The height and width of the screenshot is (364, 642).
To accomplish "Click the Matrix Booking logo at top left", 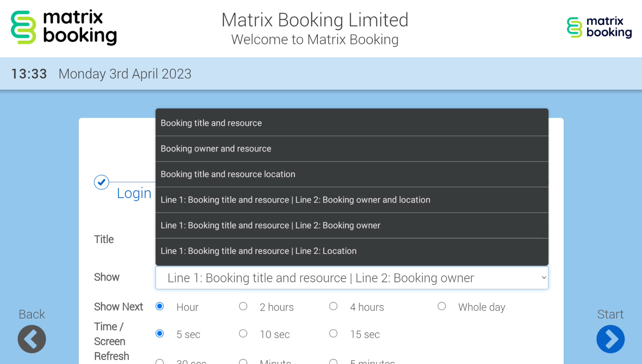I will (x=64, y=28).
